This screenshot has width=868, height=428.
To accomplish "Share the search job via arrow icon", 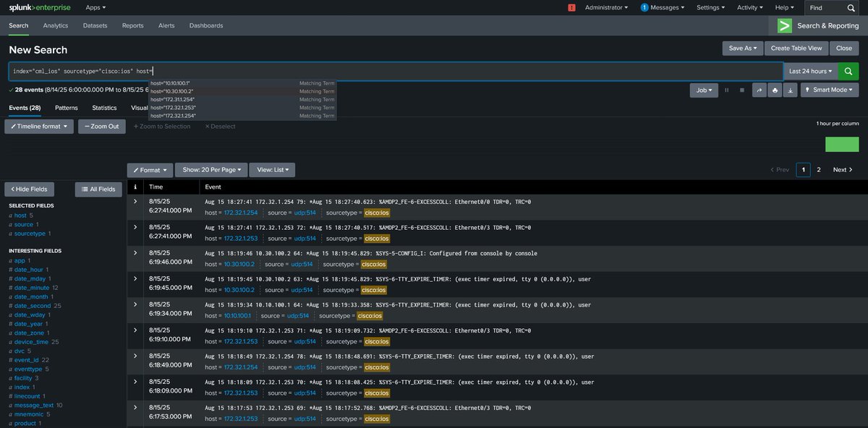I will coord(759,90).
